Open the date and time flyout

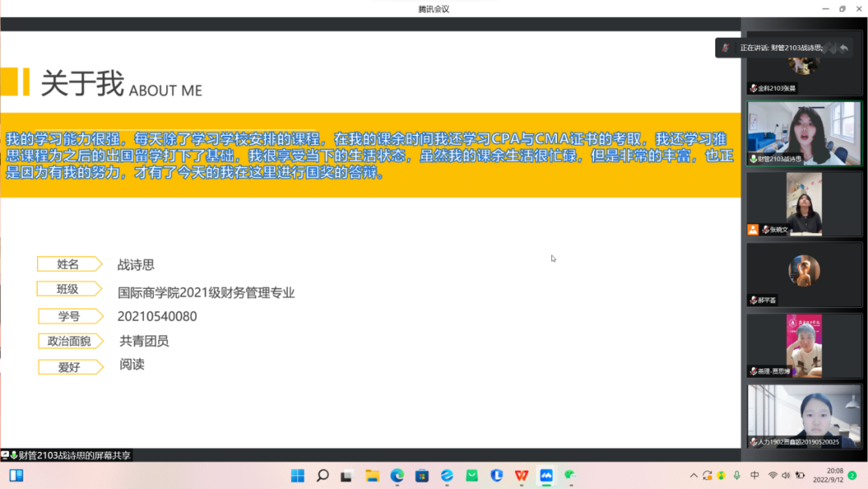coord(834,475)
